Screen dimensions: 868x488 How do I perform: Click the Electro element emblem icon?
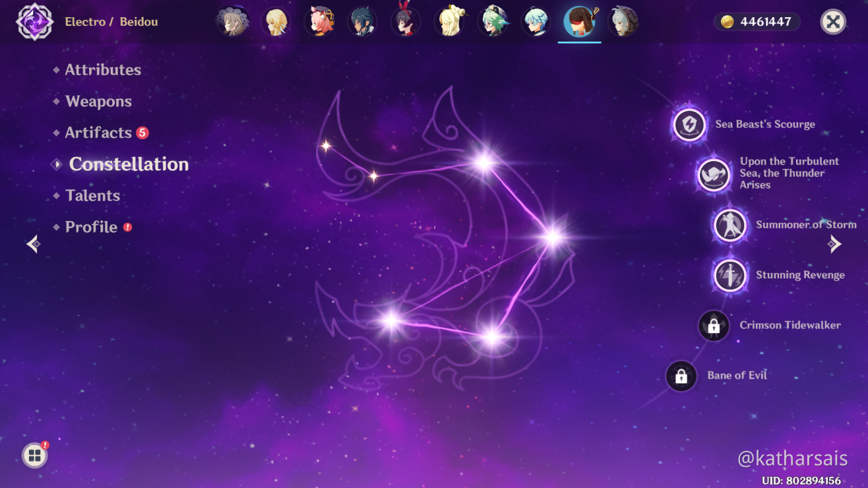coord(34,22)
